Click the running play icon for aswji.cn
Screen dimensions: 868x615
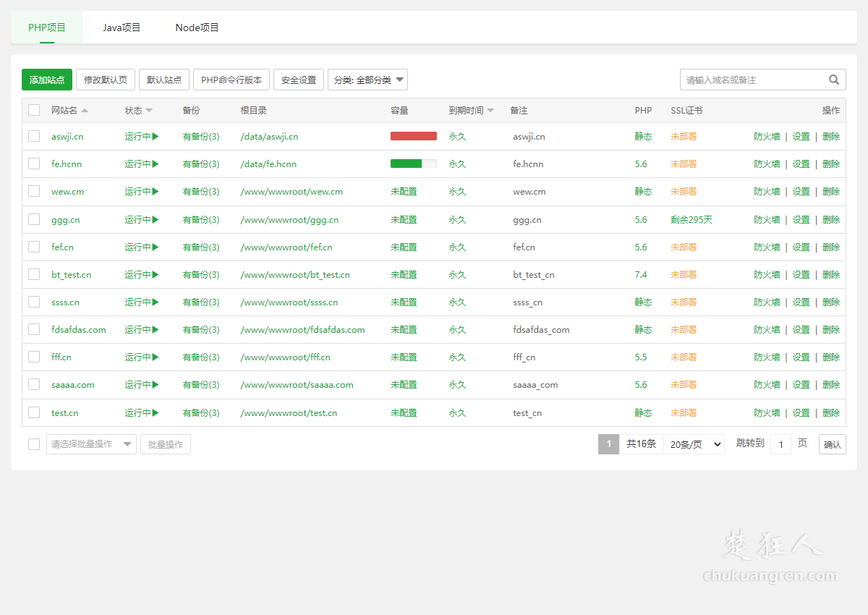(x=156, y=136)
